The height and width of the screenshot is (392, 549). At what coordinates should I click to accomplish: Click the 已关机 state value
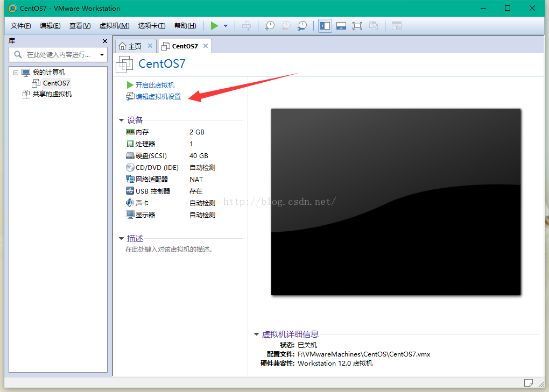click(x=307, y=345)
